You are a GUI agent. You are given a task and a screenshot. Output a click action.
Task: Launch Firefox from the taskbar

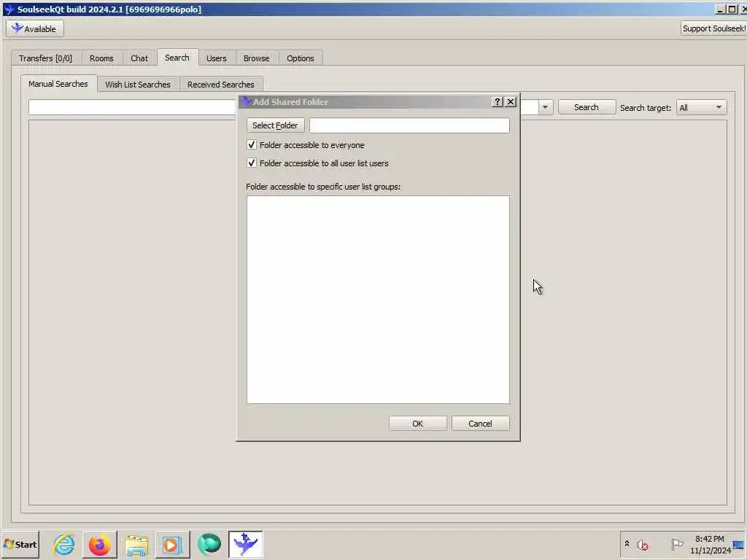pyautogui.click(x=99, y=544)
